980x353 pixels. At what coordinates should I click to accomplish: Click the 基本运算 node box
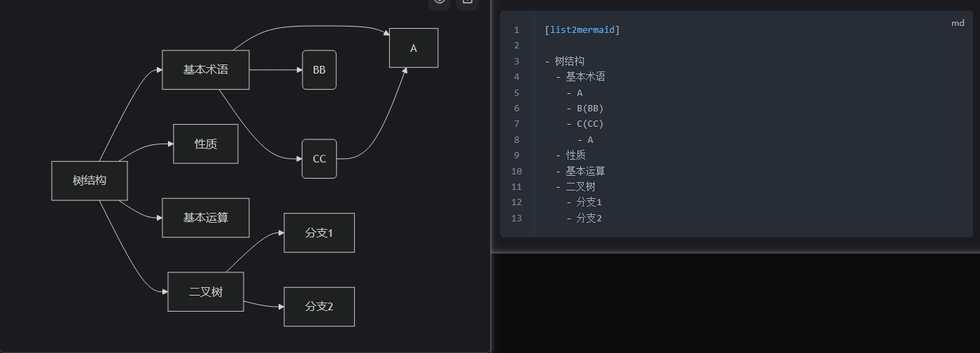206,218
